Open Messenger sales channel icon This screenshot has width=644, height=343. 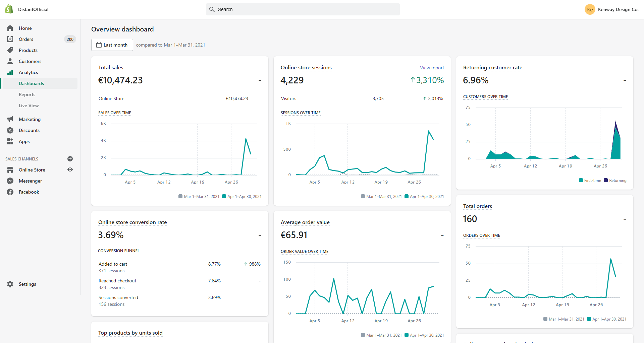point(10,181)
